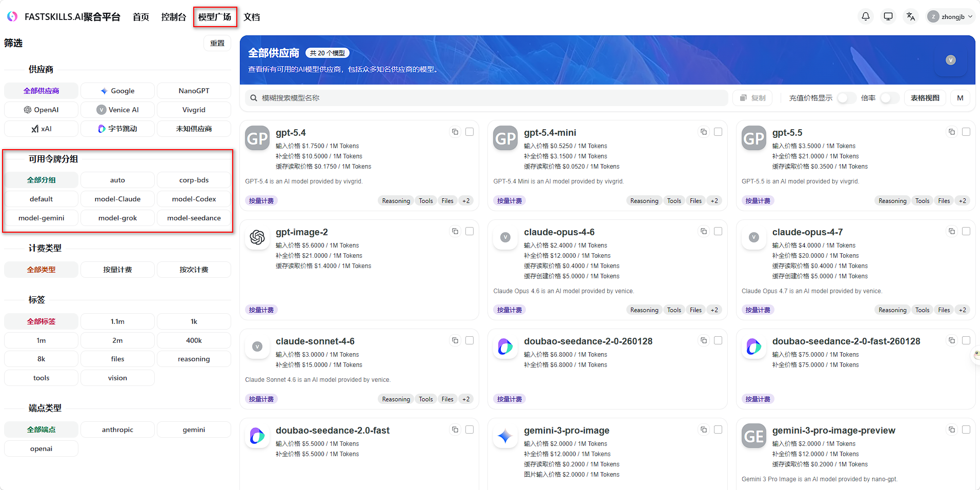Image resolution: width=980 pixels, height=490 pixels.
Task: Toggle the 倍率 switch
Action: [x=890, y=98]
